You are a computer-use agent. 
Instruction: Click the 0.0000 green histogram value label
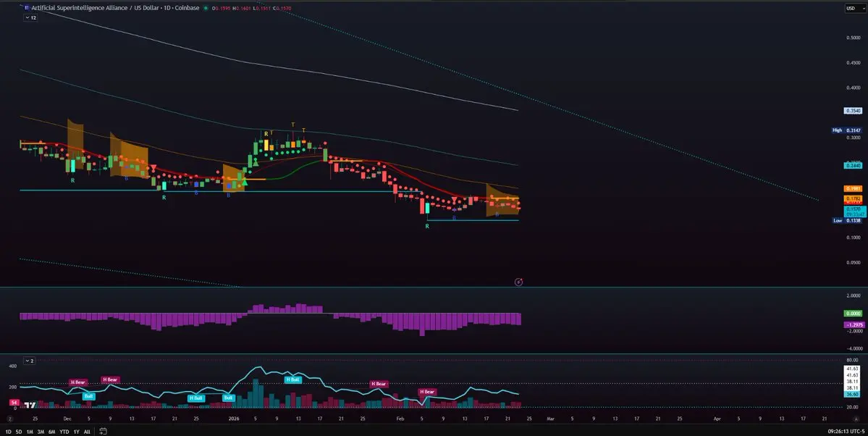pos(853,313)
